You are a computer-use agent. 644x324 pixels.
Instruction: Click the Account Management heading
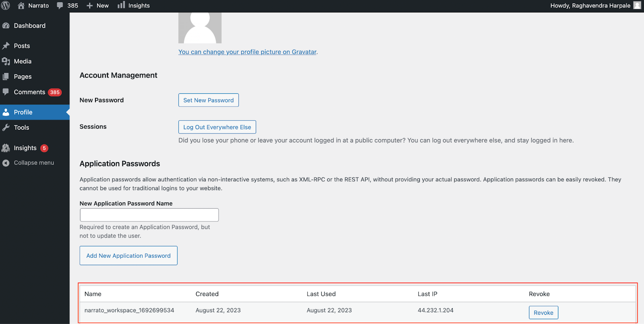click(x=118, y=75)
